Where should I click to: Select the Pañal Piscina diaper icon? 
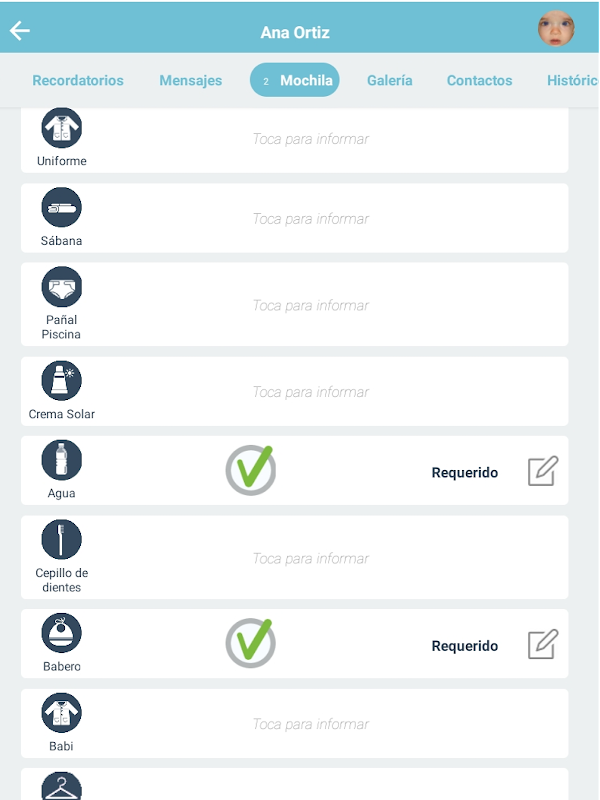pos(62,287)
